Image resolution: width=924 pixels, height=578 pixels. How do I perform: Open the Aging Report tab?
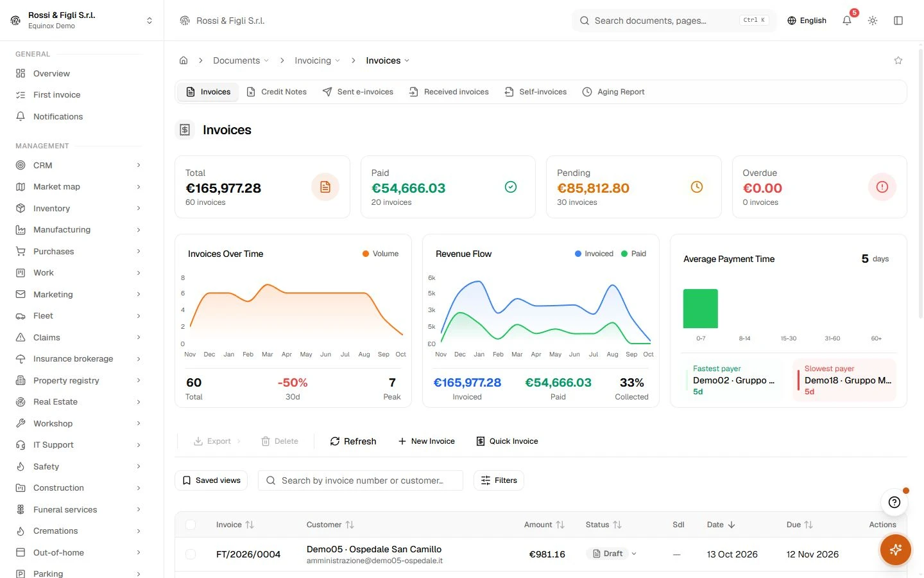[x=613, y=92]
